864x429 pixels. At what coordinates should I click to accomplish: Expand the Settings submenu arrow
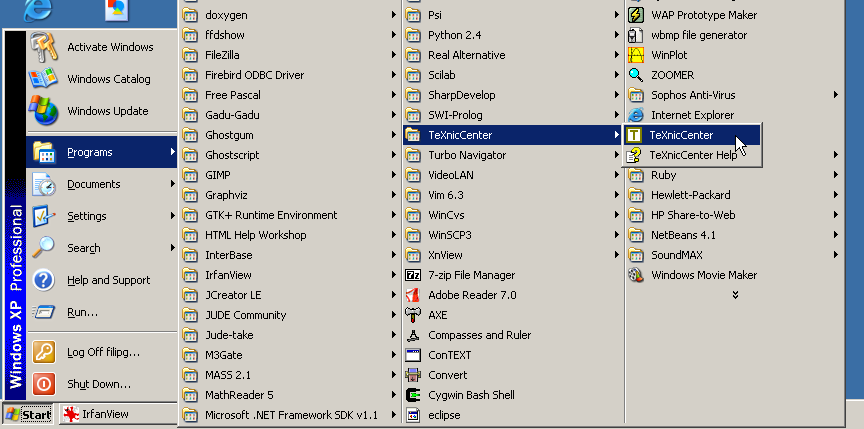pos(172,216)
